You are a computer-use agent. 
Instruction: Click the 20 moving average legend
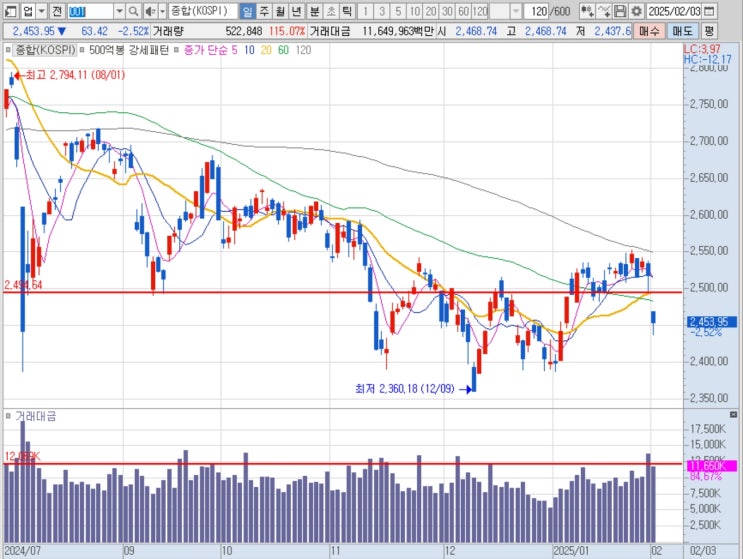266,50
